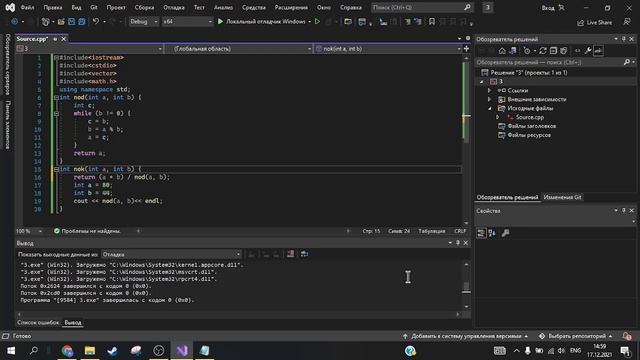Screen dimensions: 640x360
Task: Click the Live Share icon
Action: pos(580,23)
